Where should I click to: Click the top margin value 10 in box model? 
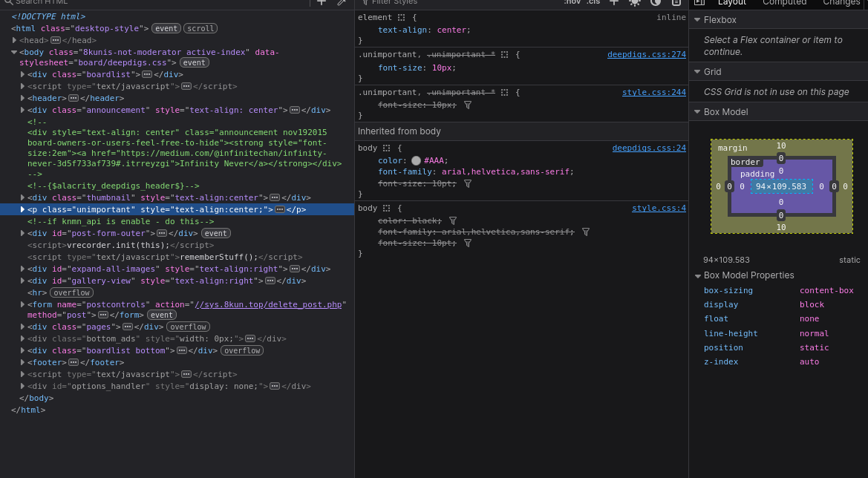pos(781,146)
